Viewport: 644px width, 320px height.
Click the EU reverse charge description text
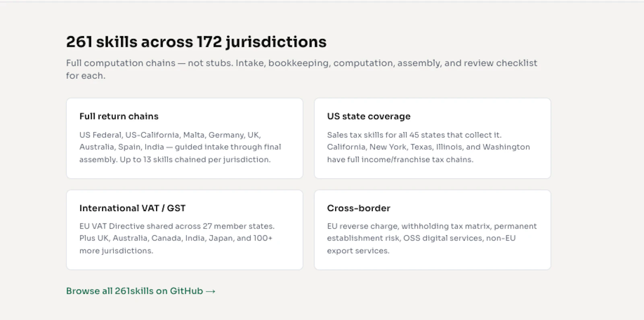click(432, 238)
